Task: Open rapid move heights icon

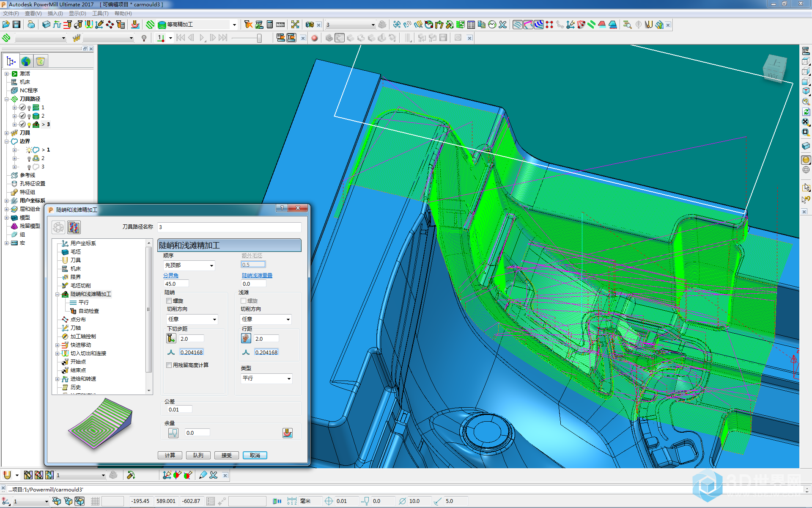Action: tap(68, 25)
